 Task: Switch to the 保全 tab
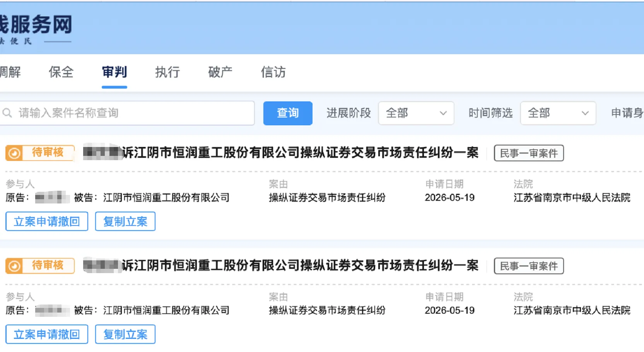coord(61,72)
